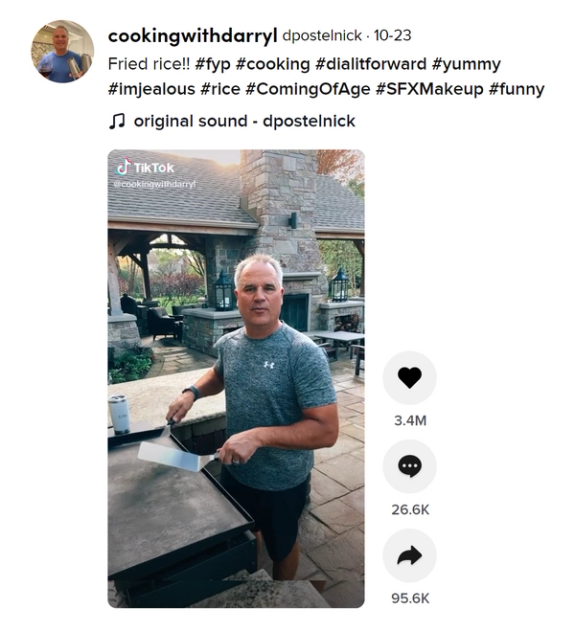Open the #funny hashtag
This screenshot has width=575, height=631.
click(516, 89)
